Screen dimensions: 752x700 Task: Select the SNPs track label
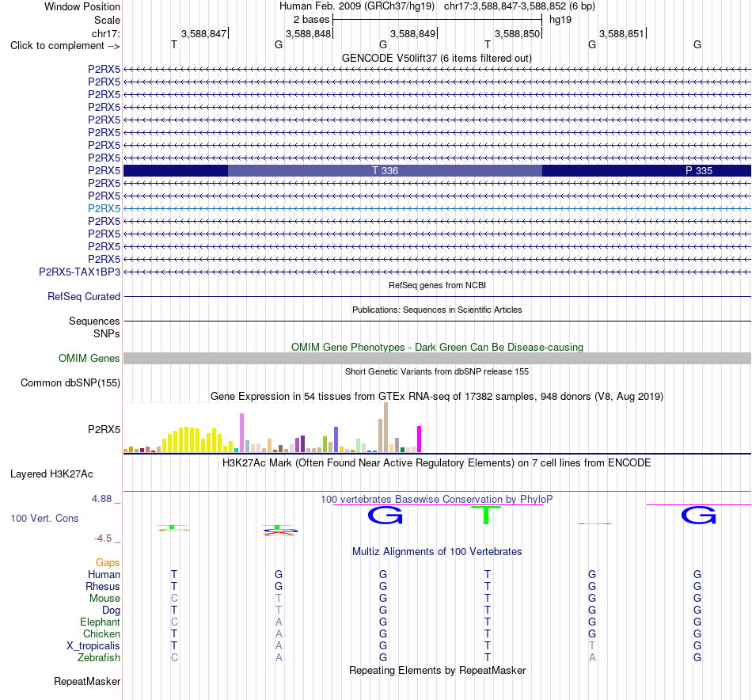click(x=107, y=333)
